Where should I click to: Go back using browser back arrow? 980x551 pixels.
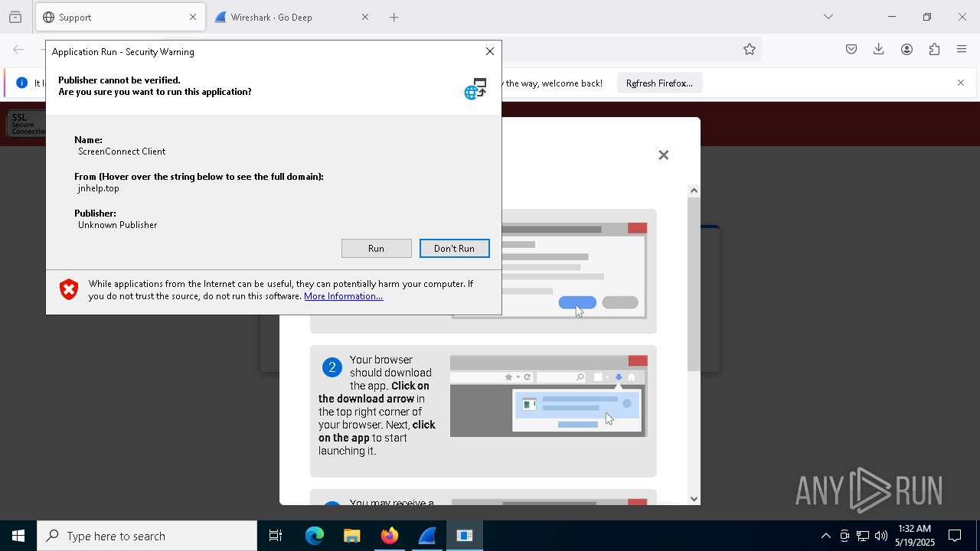(18, 49)
